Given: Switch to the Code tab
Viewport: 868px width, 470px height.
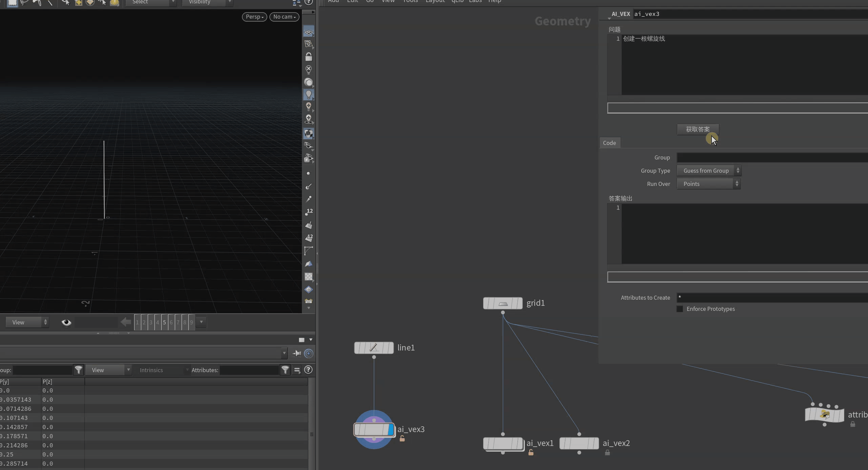Looking at the screenshot, I should point(609,143).
